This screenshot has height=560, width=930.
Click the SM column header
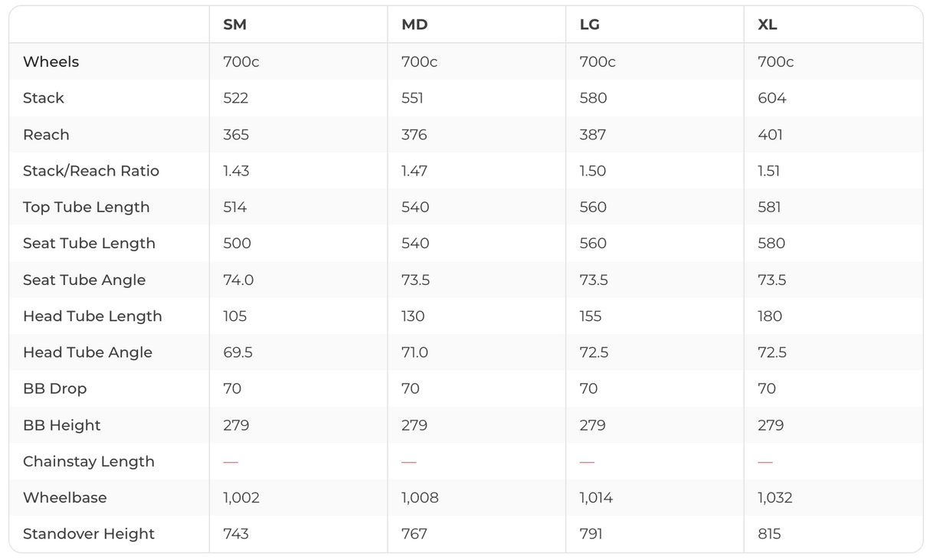tap(234, 25)
